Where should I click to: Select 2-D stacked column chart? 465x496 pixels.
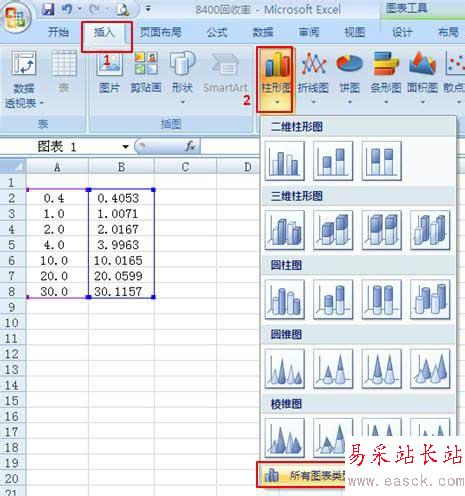point(333,161)
